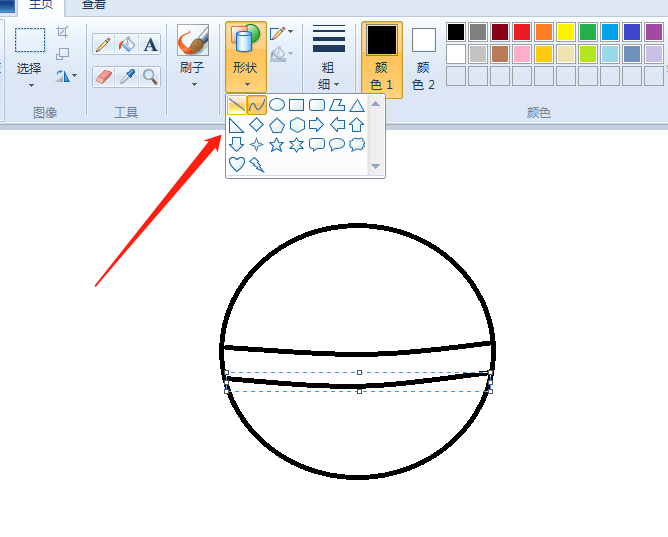Click the top-center selection handle on canvas

[360, 373]
